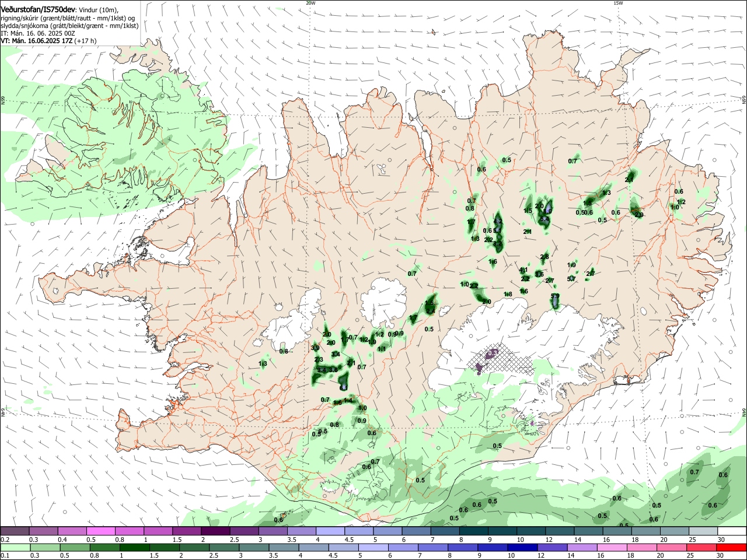Click the slydda/snjókoma description line

[x=69, y=26]
